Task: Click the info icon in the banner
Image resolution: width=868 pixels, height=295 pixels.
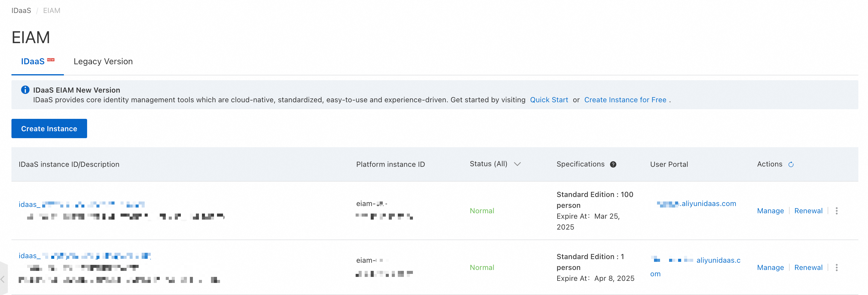Action: pyautogui.click(x=25, y=90)
